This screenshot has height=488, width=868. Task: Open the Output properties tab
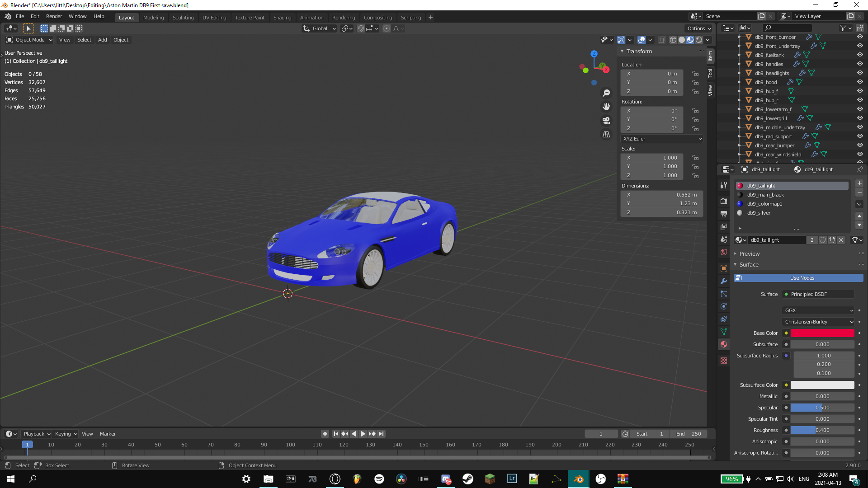pos(724,214)
